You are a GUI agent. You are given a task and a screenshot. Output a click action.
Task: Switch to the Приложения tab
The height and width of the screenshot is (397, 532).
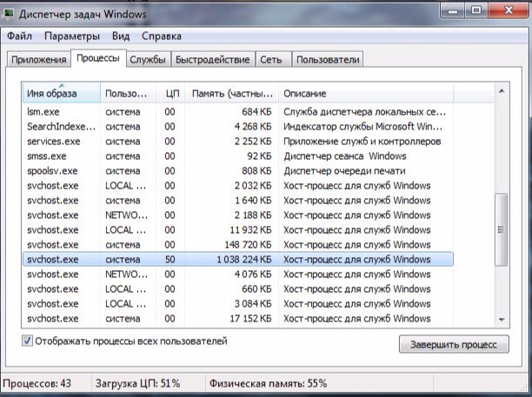tap(38, 59)
